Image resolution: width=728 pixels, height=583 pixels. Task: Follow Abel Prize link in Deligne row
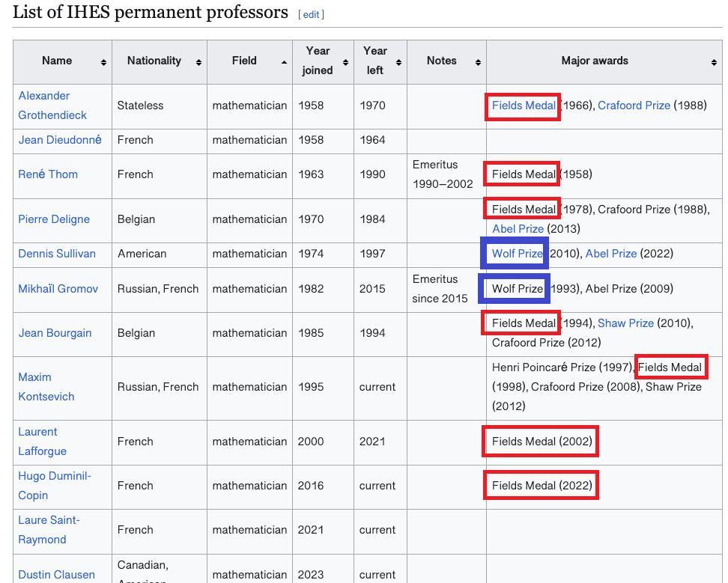pos(518,229)
